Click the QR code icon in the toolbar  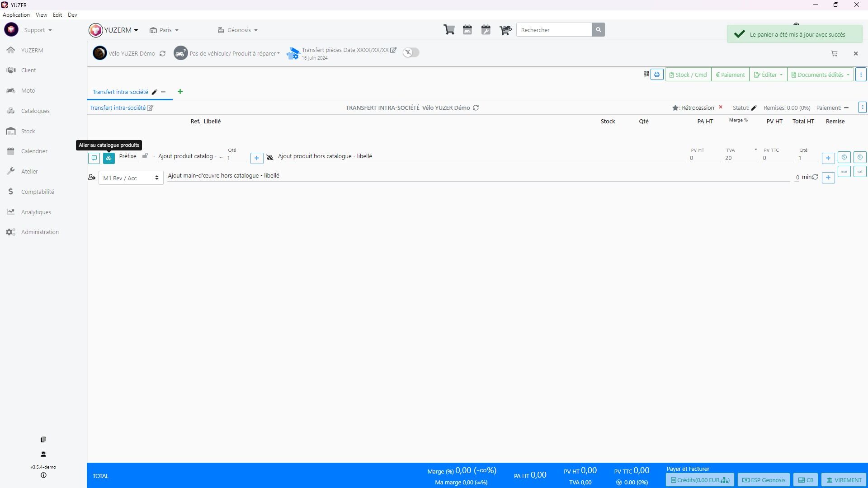(x=646, y=74)
